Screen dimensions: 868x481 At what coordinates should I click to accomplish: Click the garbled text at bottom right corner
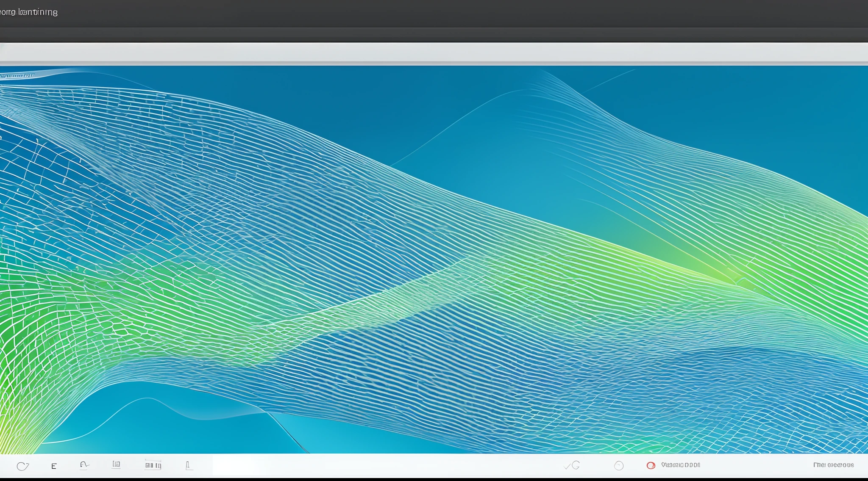[x=833, y=465]
